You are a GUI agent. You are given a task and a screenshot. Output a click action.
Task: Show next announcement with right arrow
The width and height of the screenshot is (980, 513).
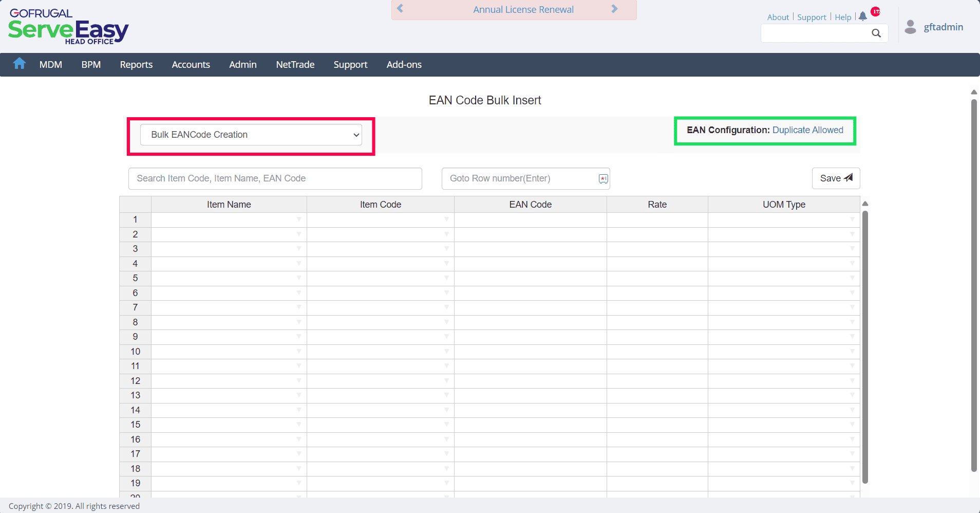click(614, 9)
